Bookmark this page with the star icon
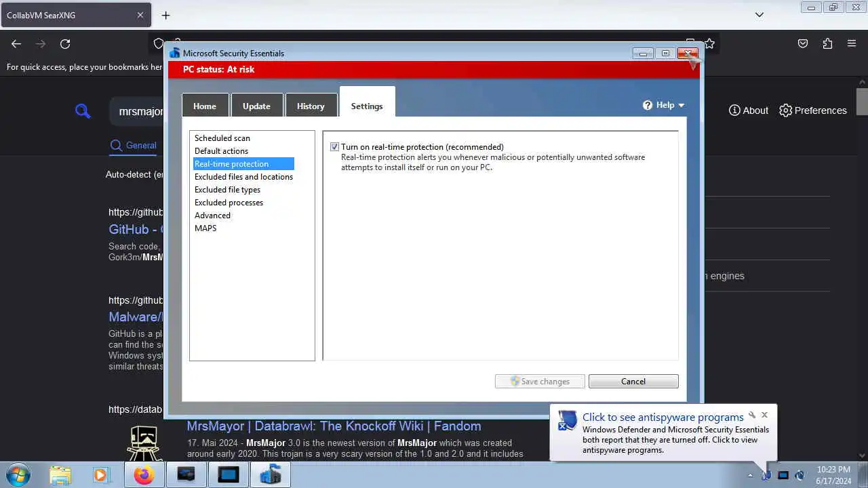The image size is (868, 488). click(709, 43)
